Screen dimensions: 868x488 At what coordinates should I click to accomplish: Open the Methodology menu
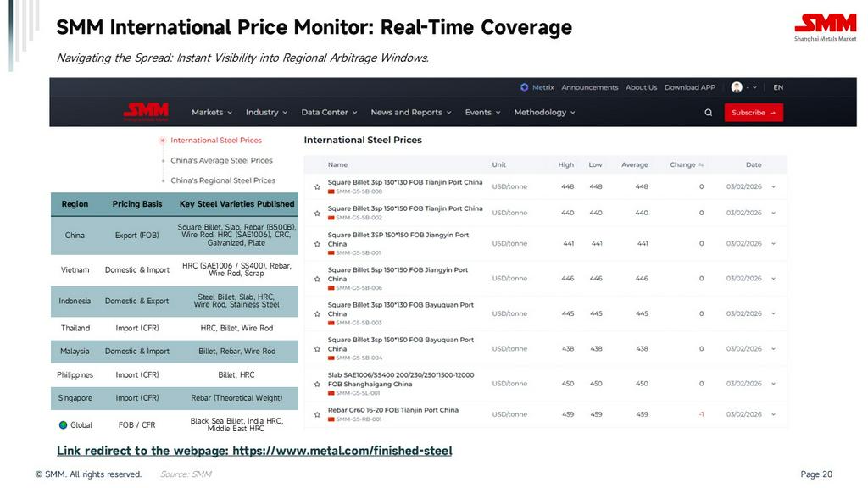point(544,113)
